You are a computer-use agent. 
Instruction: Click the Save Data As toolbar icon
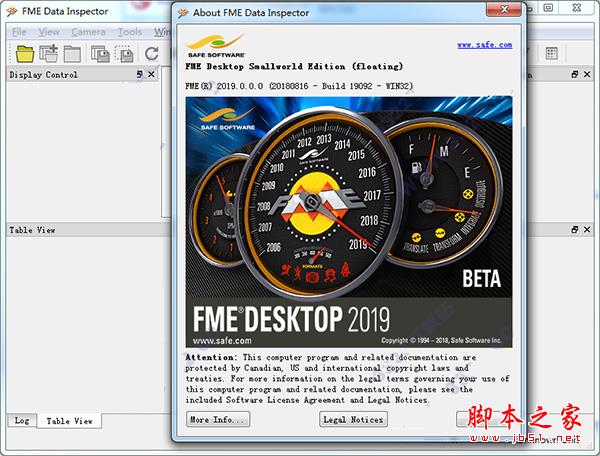[x=100, y=53]
